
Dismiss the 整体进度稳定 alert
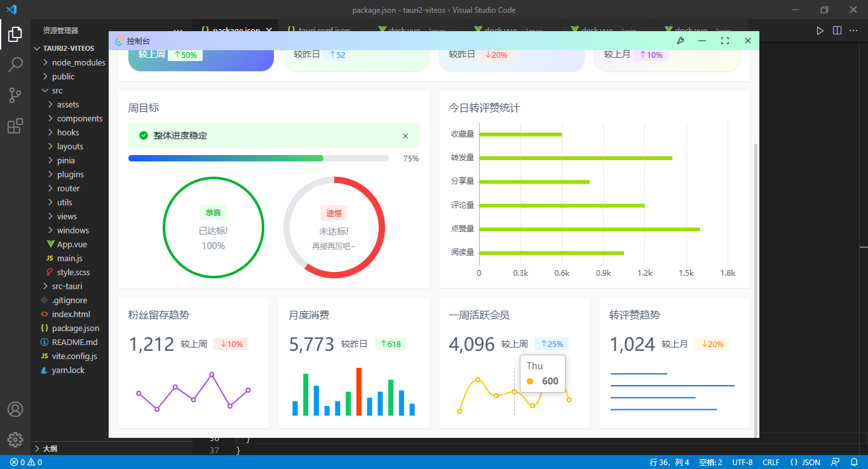point(405,135)
